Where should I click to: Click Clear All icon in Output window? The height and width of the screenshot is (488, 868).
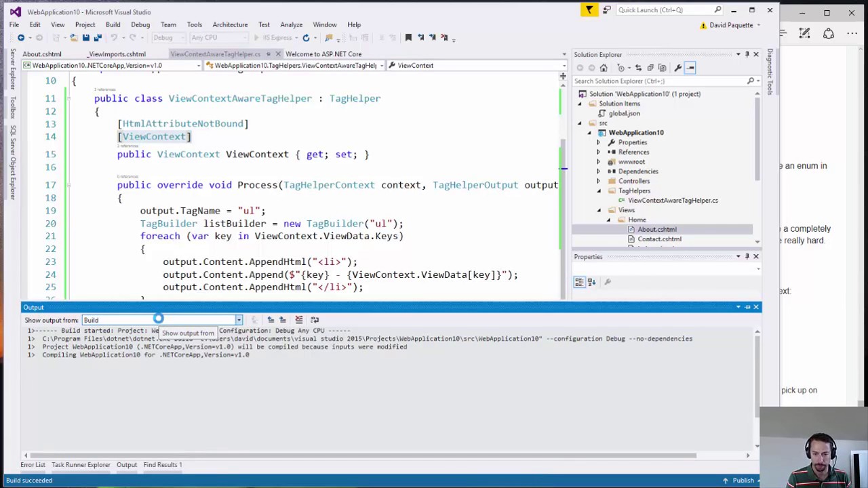298,320
